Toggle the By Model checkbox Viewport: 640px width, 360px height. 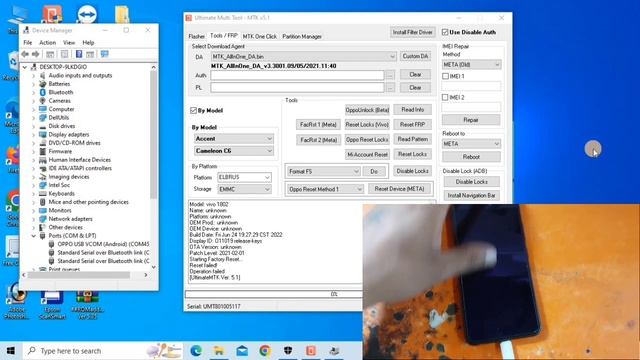tap(193, 111)
